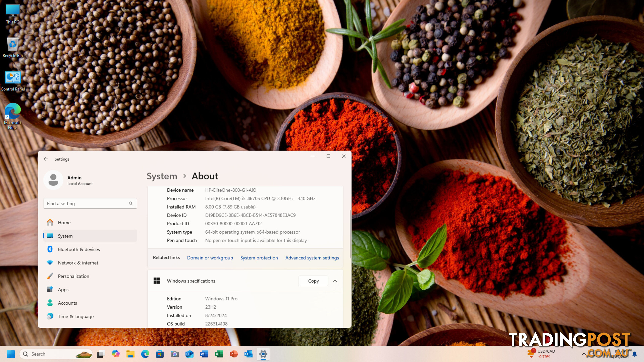Viewport: 644px width, 362px height.
Task: Click Version value 23H2
Action: click(210, 307)
